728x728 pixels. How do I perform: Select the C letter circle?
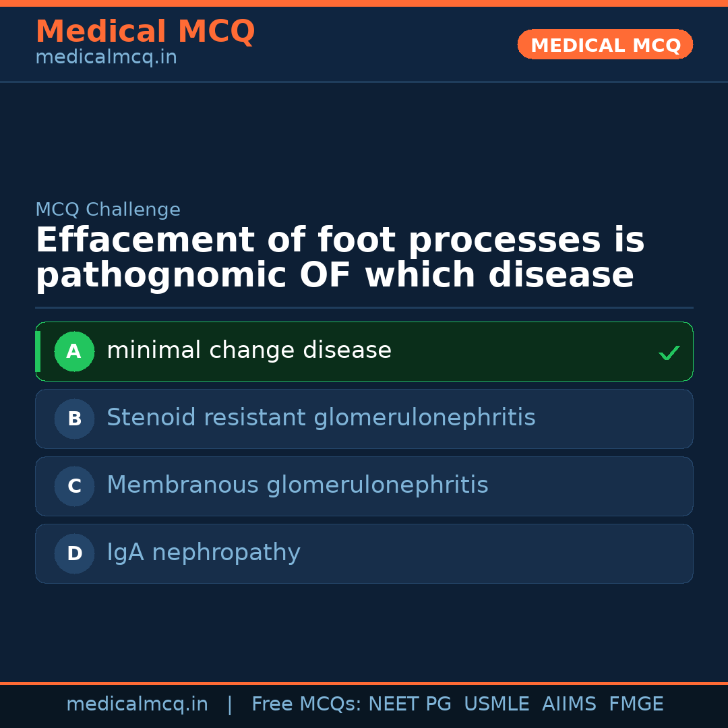[x=74, y=486]
